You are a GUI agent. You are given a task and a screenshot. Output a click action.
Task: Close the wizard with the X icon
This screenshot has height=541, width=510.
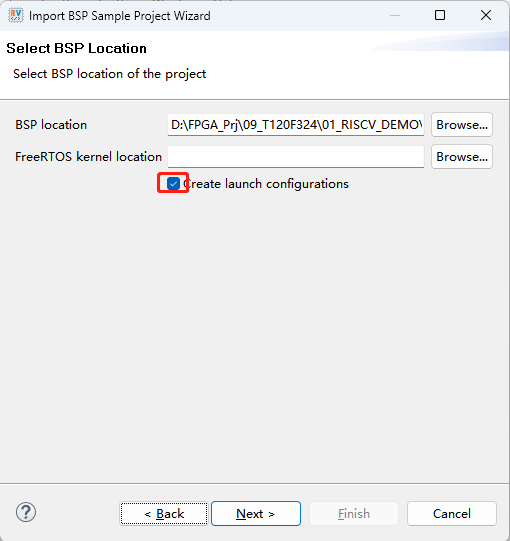click(486, 15)
